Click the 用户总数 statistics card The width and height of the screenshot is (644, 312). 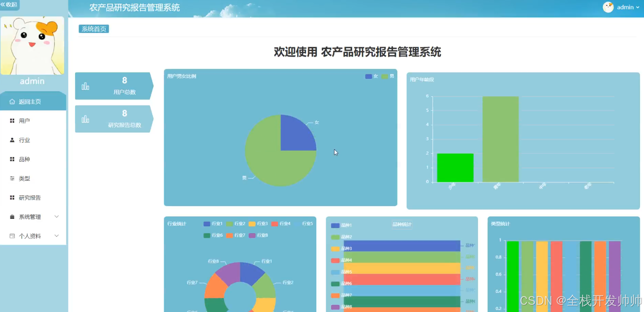point(114,86)
